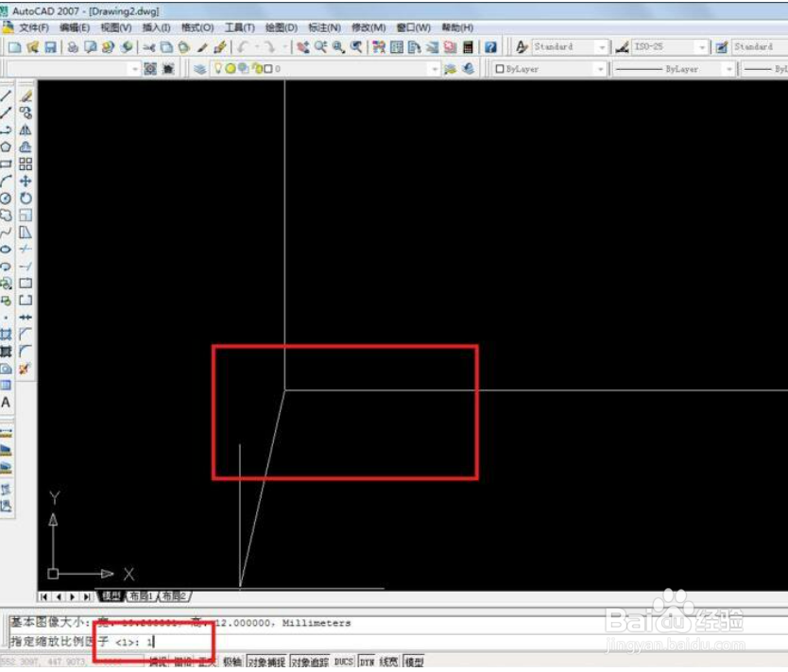Screen dimensions: 788x672
Task: Open the 插入(I) menu
Action: pyautogui.click(x=156, y=27)
